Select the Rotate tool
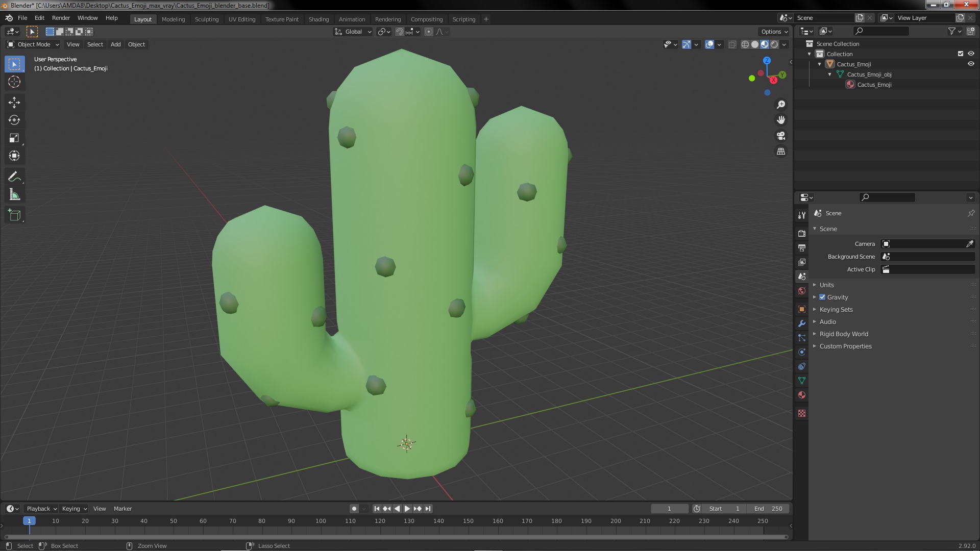 click(14, 120)
